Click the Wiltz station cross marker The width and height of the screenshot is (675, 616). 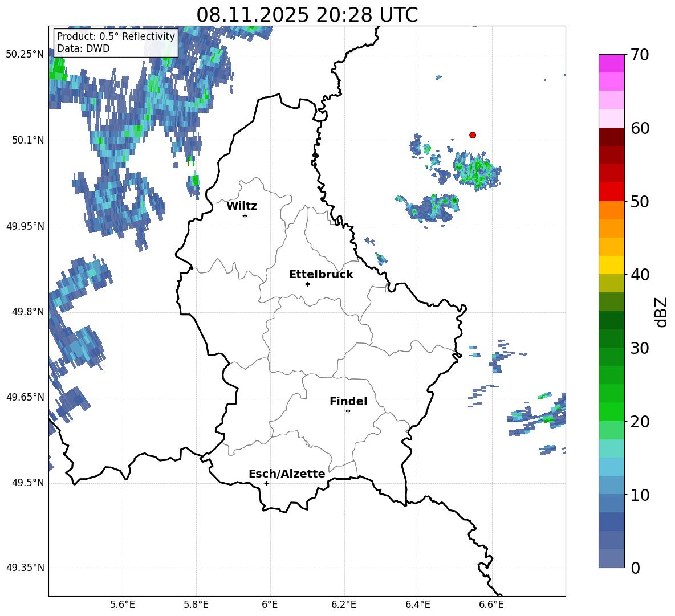[245, 215]
